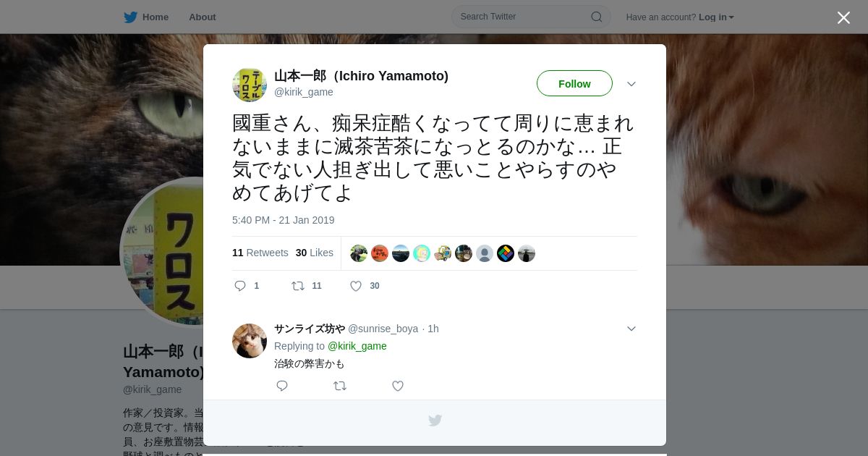868x456 pixels.
Task: Click the search magnifier icon
Action: [x=597, y=17]
